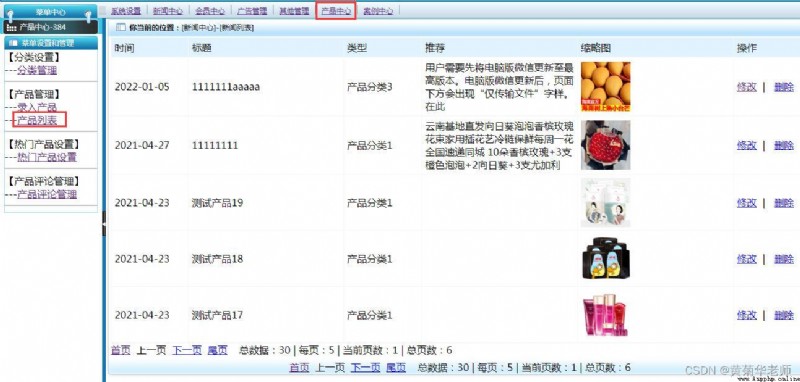The height and width of the screenshot is (382, 800).
Task: Open the 新闻中心 top menu
Action: click(x=168, y=11)
